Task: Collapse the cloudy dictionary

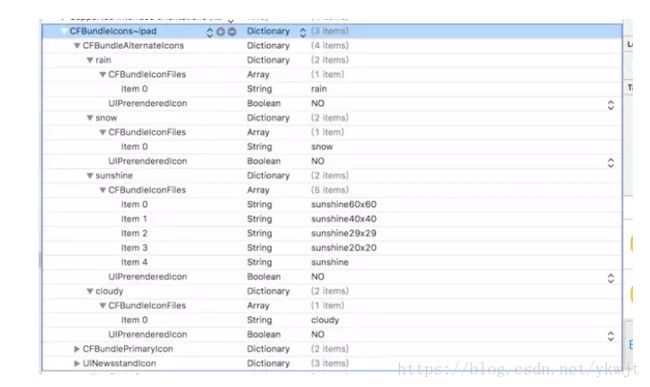Action: click(90, 291)
